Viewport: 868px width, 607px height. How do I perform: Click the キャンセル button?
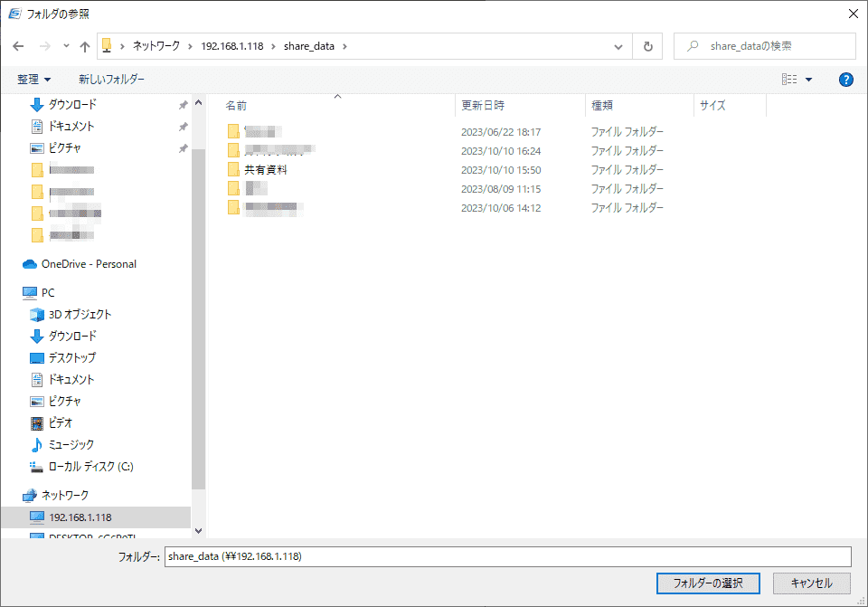(812, 583)
